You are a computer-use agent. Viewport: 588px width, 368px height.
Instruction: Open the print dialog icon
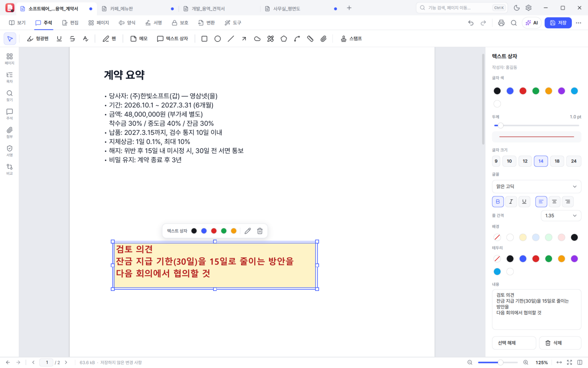[x=501, y=23]
